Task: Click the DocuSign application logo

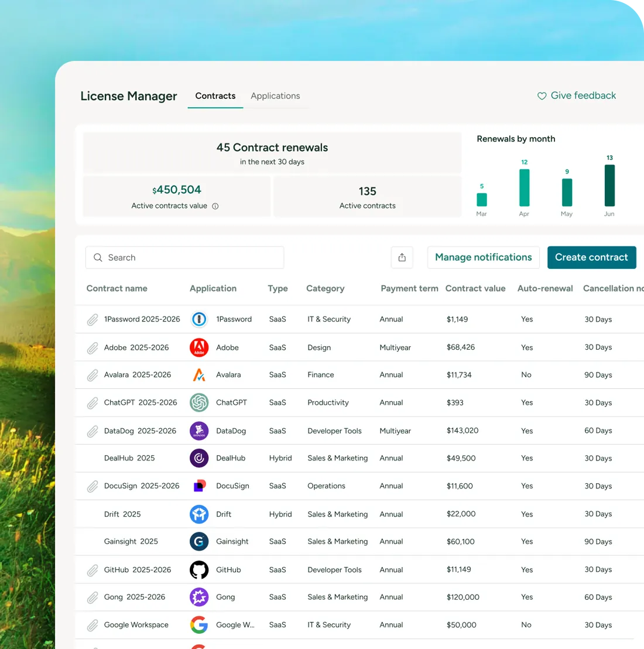Action: [x=199, y=486]
